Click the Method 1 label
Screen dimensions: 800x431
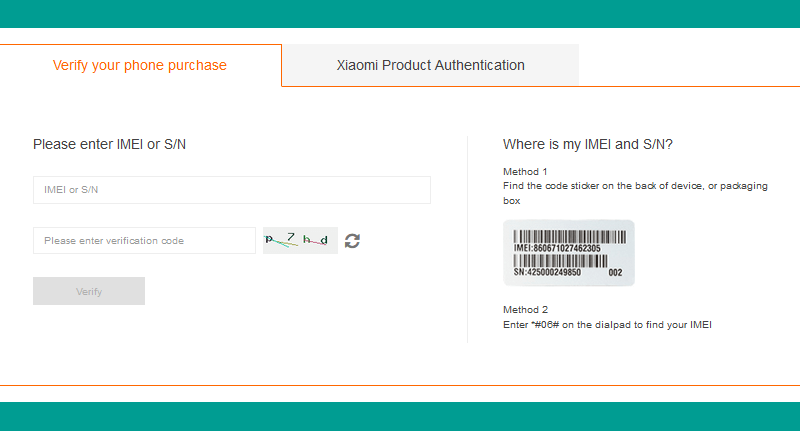point(525,172)
